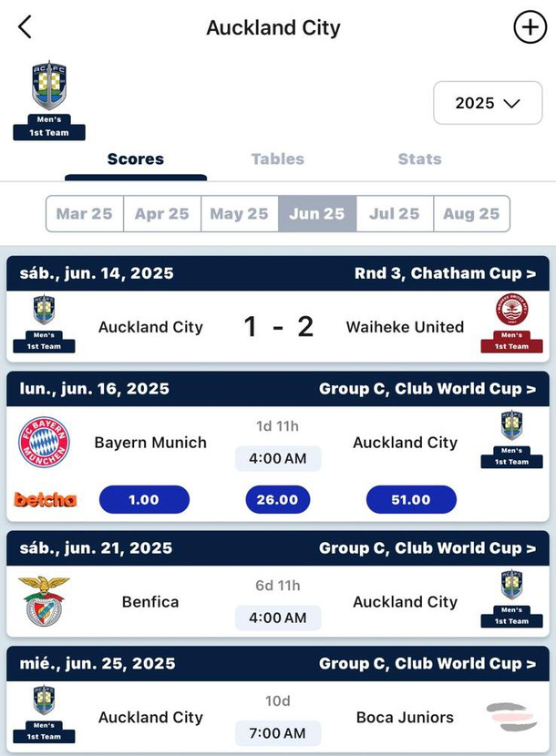Expand Group C, Club World Cup for Jun 16

point(427,389)
